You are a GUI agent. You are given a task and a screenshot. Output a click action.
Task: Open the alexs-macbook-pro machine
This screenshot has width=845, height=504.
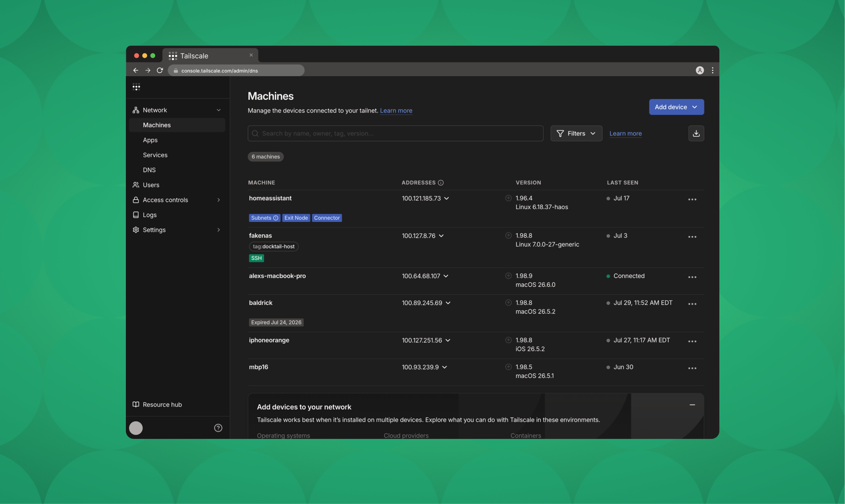277,276
